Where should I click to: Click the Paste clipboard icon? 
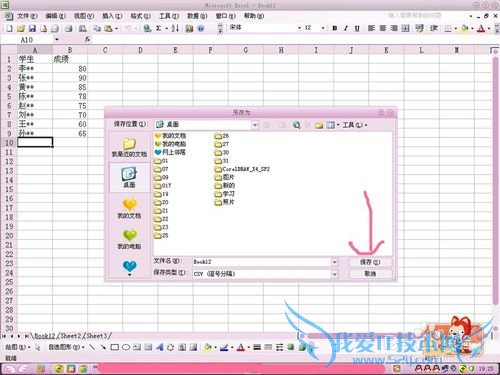[x=108, y=28]
